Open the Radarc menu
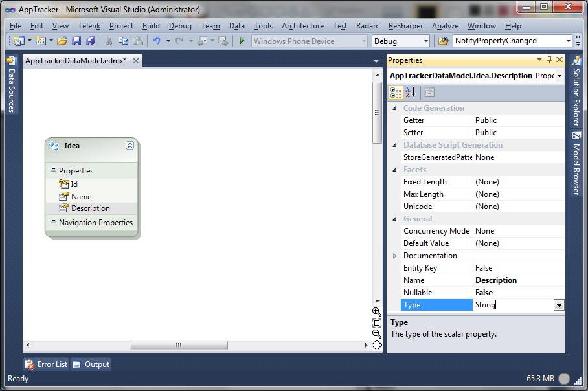588x391 pixels. tap(368, 26)
